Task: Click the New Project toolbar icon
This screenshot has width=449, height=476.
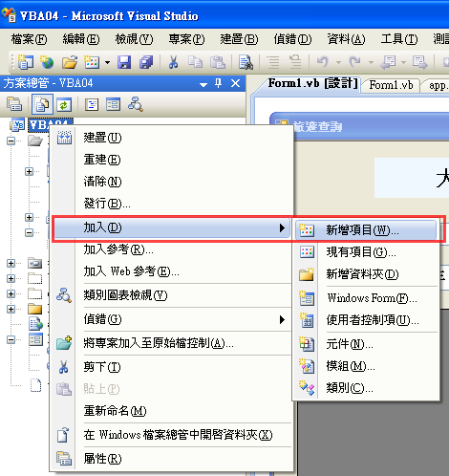Action: (26, 62)
